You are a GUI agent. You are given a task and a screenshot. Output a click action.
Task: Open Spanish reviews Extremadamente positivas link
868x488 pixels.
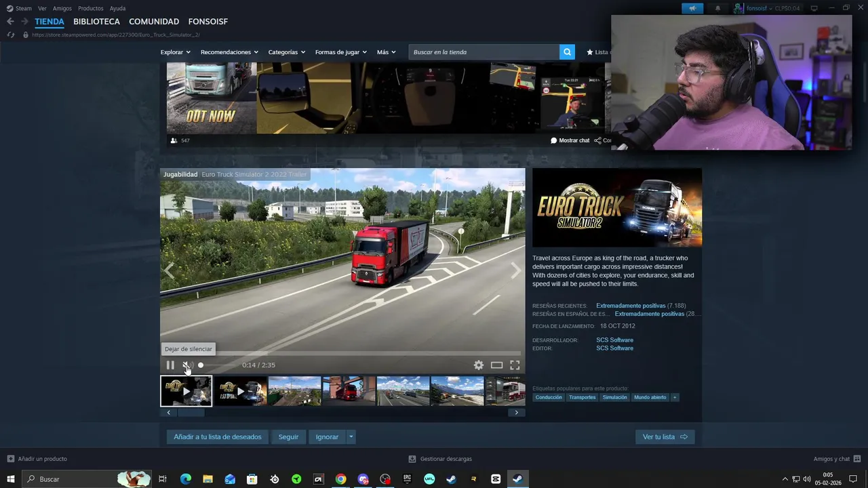650,314
